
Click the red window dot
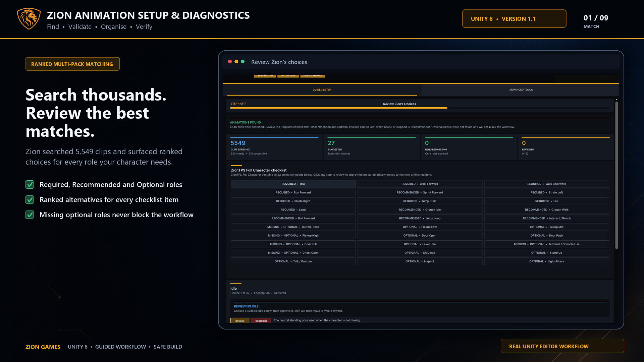point(230,62)
